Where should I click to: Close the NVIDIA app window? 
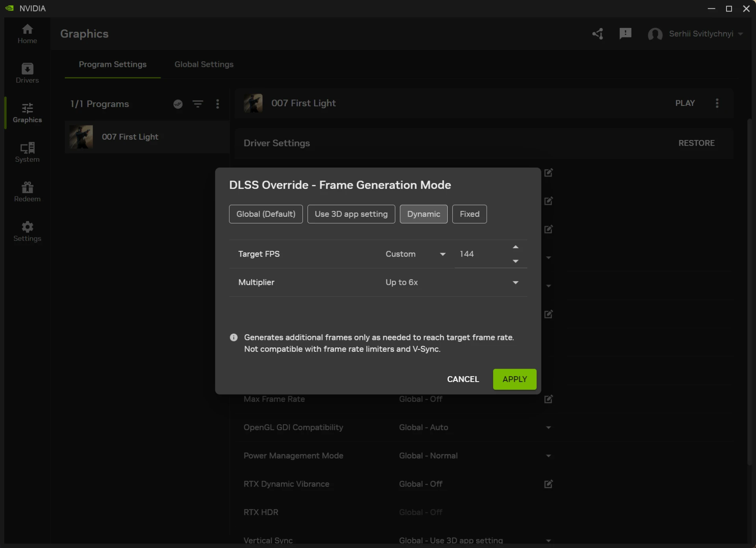[x=746, y=8]
